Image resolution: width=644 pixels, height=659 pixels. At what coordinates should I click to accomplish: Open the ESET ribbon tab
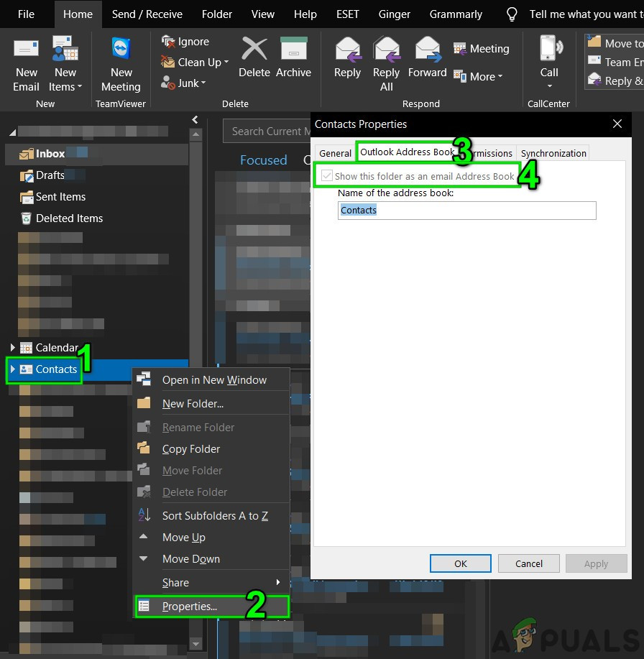[348, 14]
